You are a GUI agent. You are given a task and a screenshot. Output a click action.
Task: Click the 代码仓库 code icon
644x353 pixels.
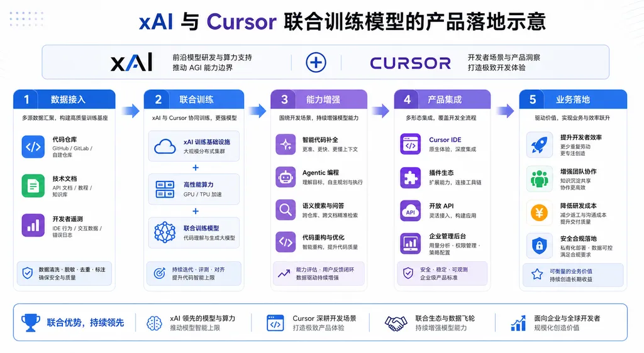pos(33,146)
